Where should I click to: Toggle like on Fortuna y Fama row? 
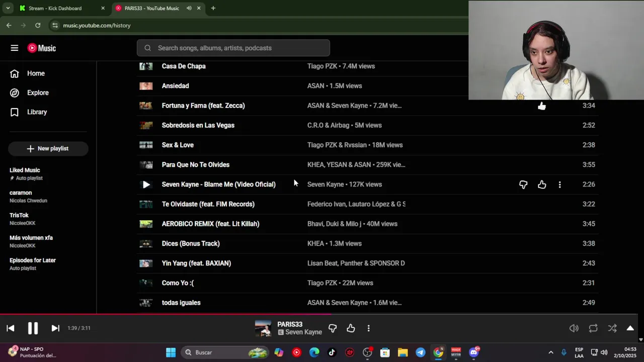(542, 106)
